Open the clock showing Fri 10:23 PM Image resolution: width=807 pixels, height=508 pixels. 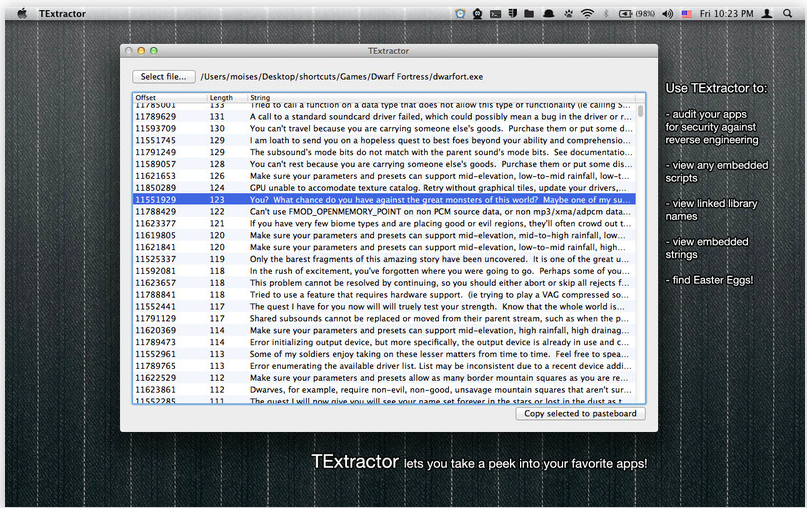[726, 14]
